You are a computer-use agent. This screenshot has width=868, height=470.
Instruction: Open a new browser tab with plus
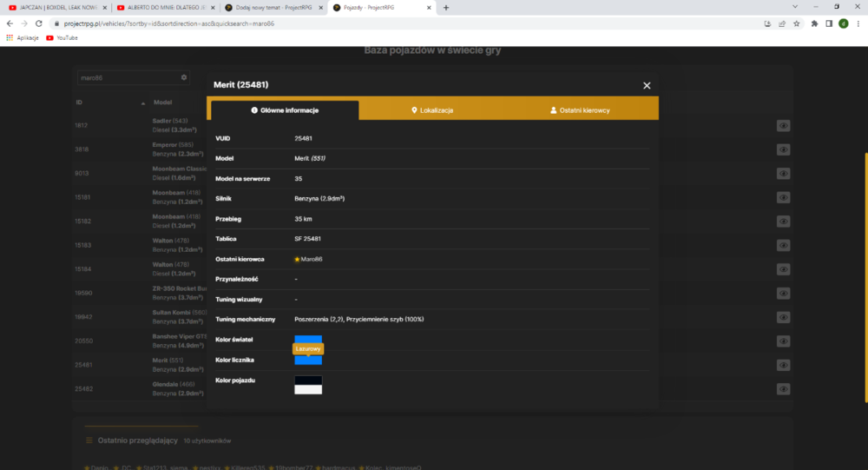click(446, 8)
